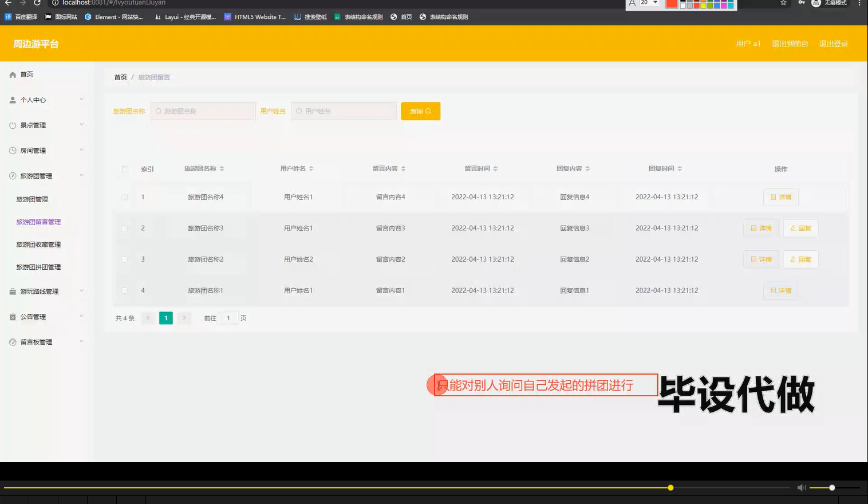Check the row with 旅游团名称2

[x=124, y=259]
